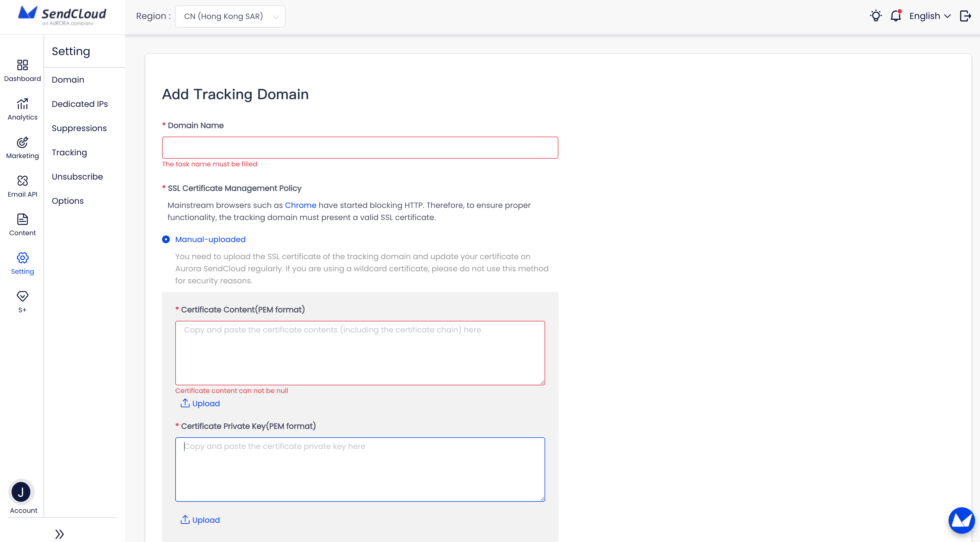
Task: Open the Content section icon
Action: pyautogui.click(x=22, y=219)
